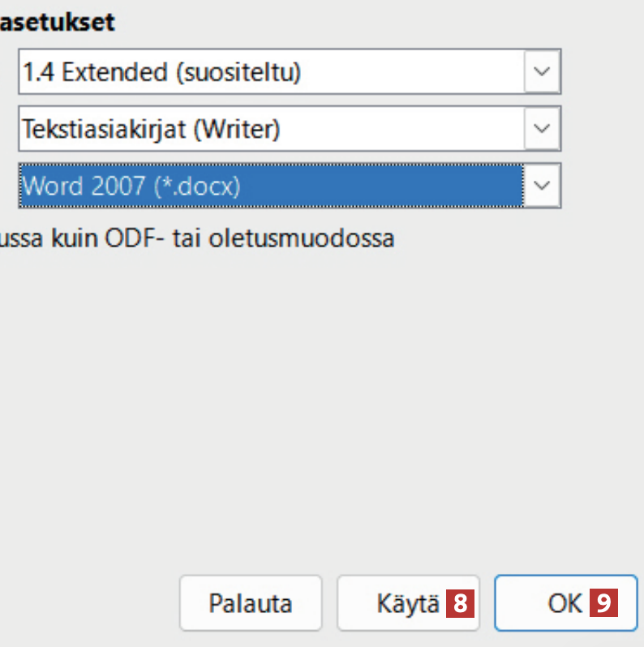Viewport: 644px width, 647px height.
Task: Click the chevron icon on the save format box
Action: (542, 186)
